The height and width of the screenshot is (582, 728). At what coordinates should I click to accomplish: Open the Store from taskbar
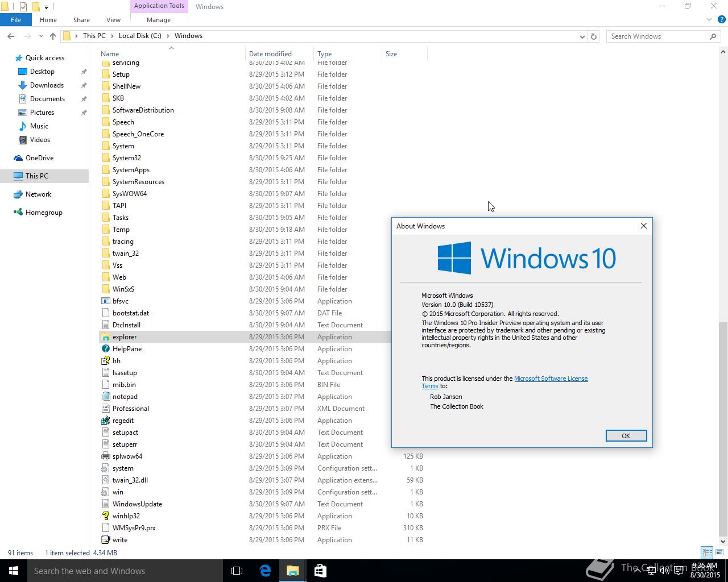[320, 571]
